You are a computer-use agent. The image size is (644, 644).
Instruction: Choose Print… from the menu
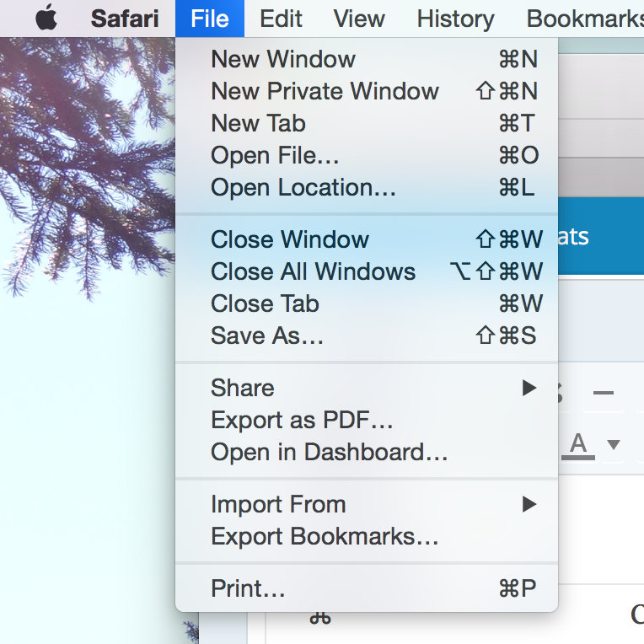pyautogui.click(x=248, y=588)
